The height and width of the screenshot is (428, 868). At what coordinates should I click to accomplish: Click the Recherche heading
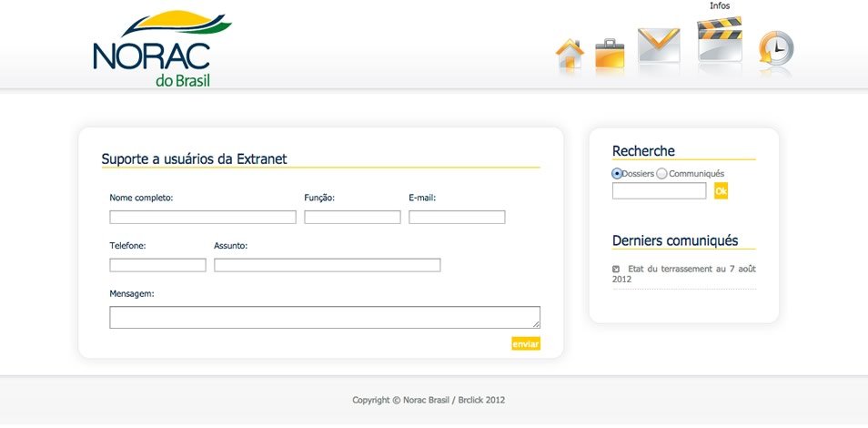pos(643,151)
